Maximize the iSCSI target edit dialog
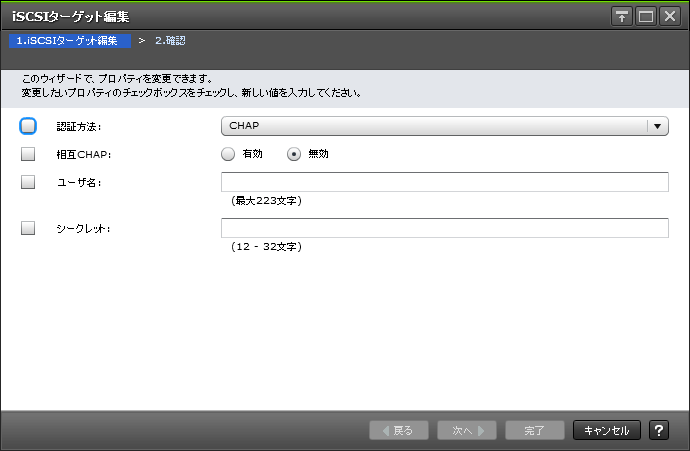This screenshot has width=690, height=451. click(646, 17)
